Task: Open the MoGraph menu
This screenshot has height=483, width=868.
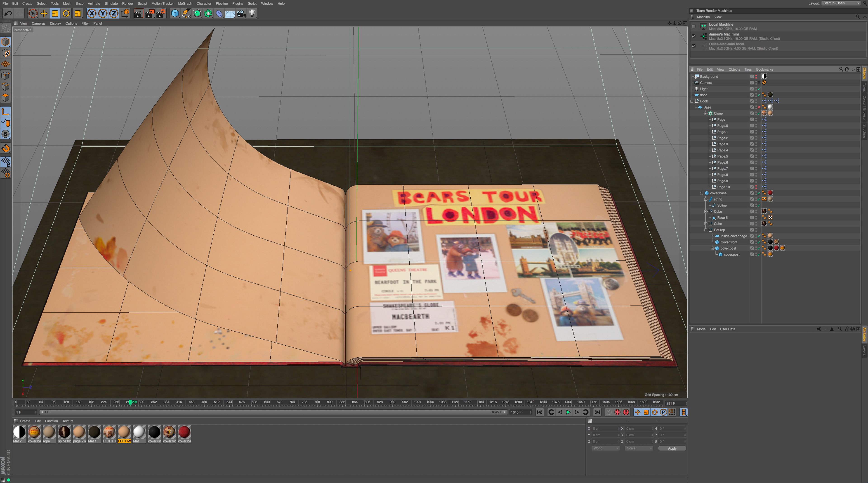Action: 185,3
